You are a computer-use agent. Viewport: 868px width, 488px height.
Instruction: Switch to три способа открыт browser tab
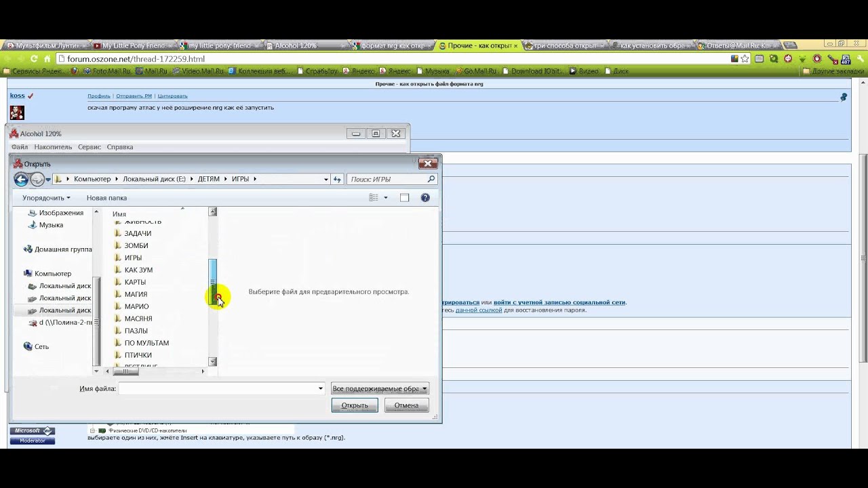[x=564, y=45]
